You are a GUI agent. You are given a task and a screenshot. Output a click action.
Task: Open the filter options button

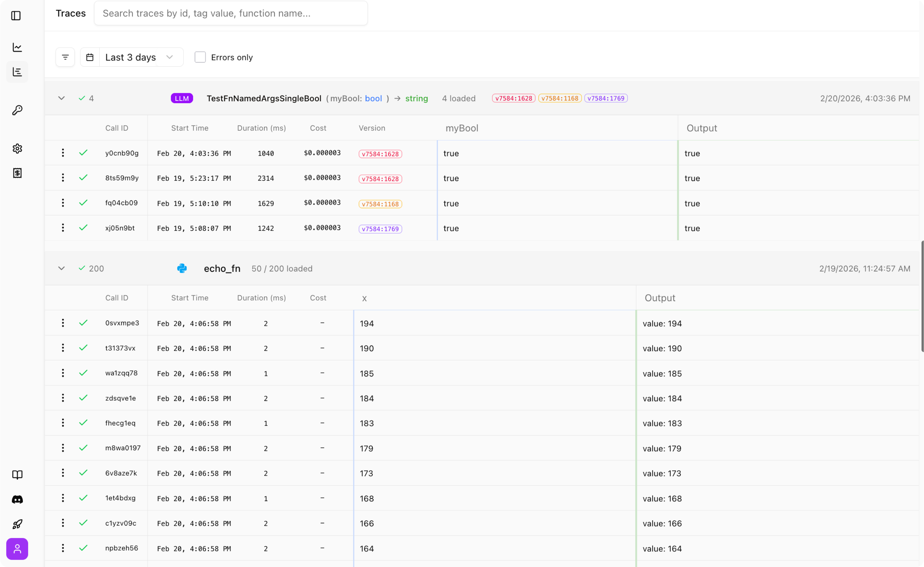coord(65,57)
